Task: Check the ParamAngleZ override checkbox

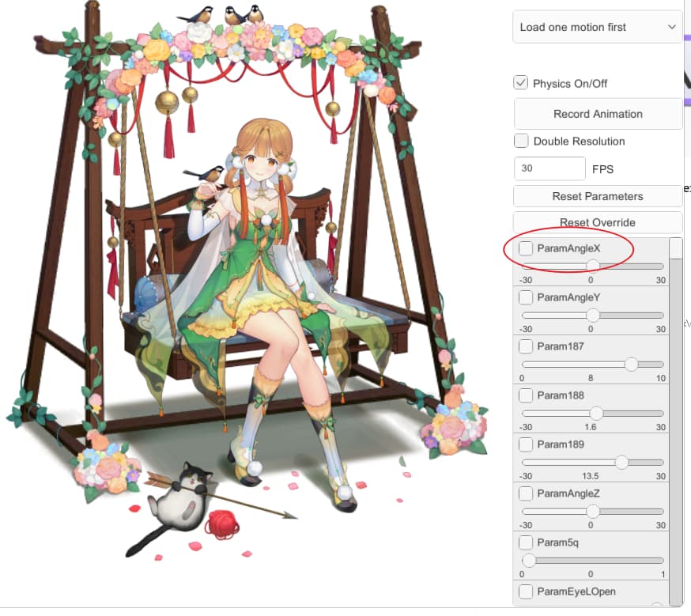Action: pos(525,493)
